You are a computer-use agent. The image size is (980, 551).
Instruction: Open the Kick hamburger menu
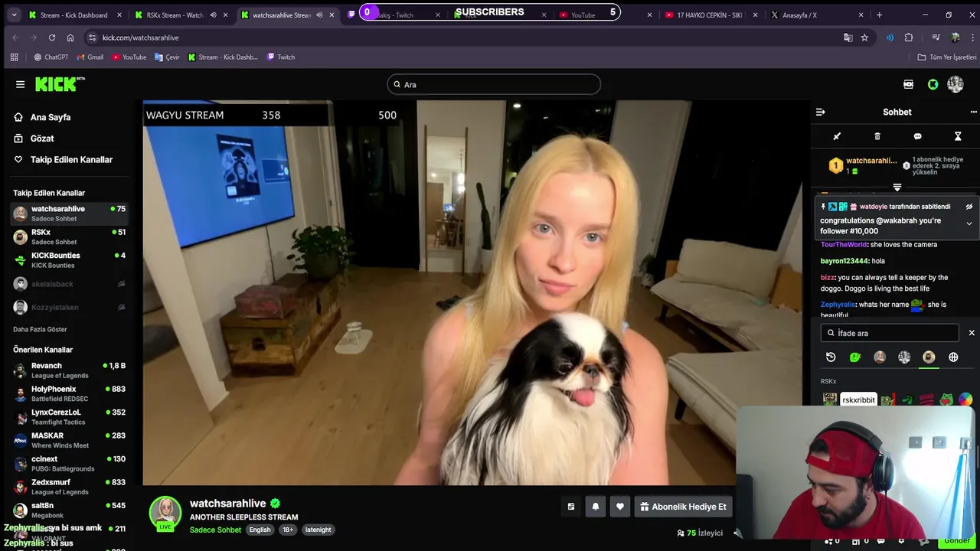click(x=20, y=84)
